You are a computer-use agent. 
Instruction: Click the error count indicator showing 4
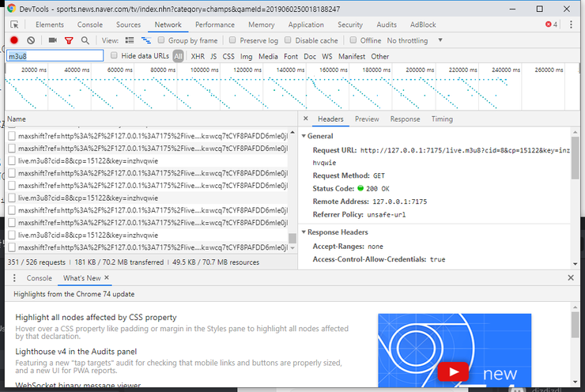(x=552, y=24)
